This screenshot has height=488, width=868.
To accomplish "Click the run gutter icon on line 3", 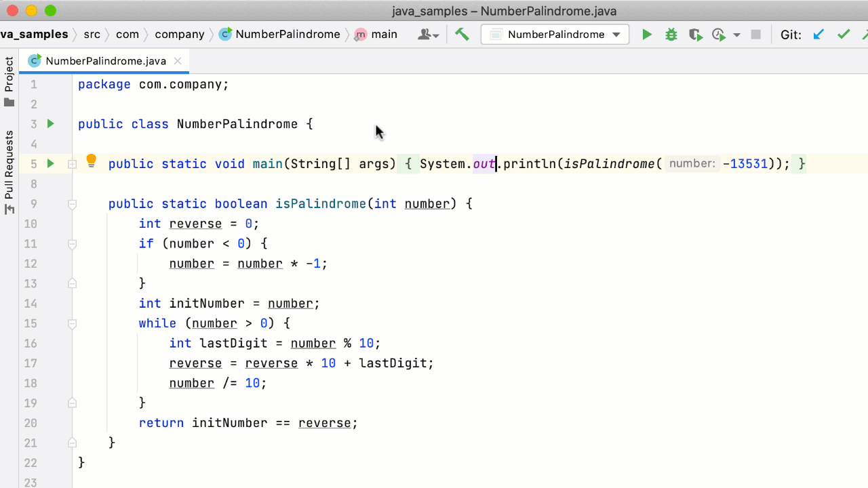I will [x=50, y=124].
